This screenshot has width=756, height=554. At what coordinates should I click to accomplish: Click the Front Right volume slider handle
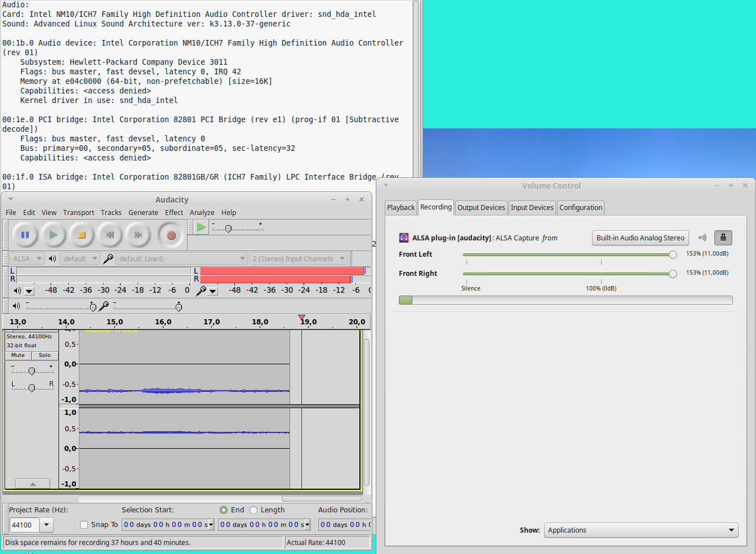(673, 274)
